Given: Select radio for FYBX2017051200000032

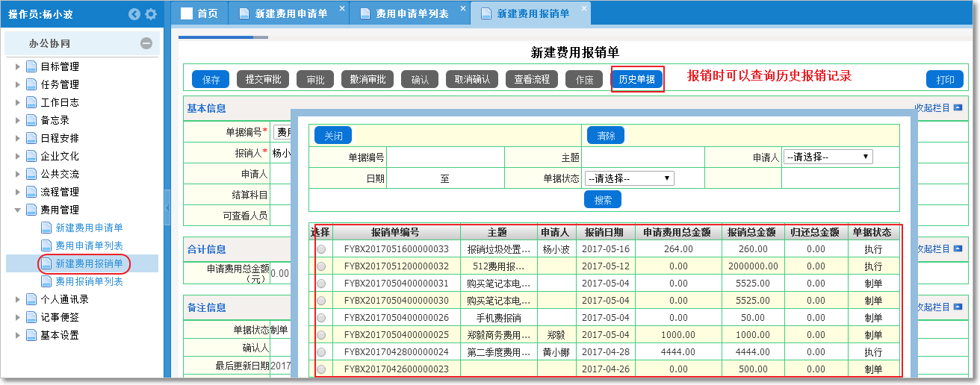Looking at the screenshot, I should 321,266.
